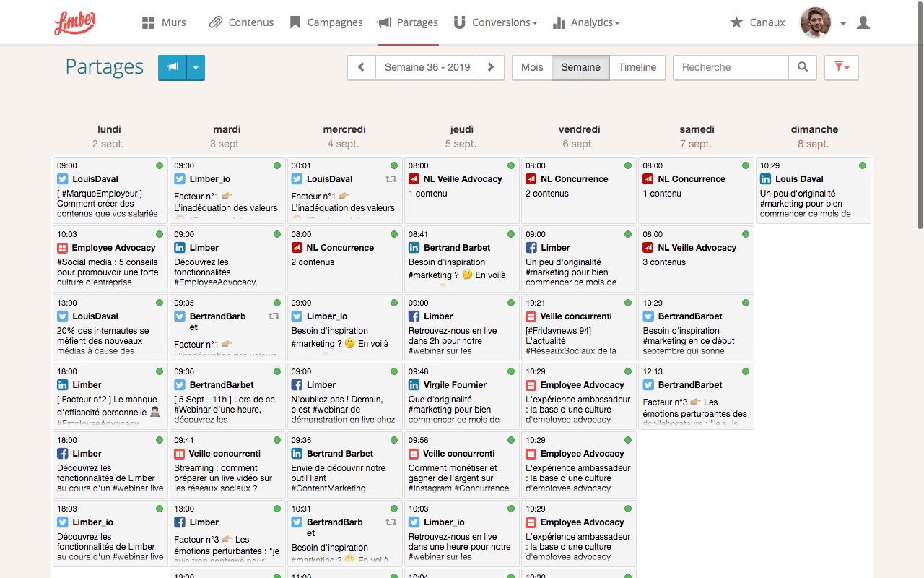Open the red filter dropdown

pos(842,67)
